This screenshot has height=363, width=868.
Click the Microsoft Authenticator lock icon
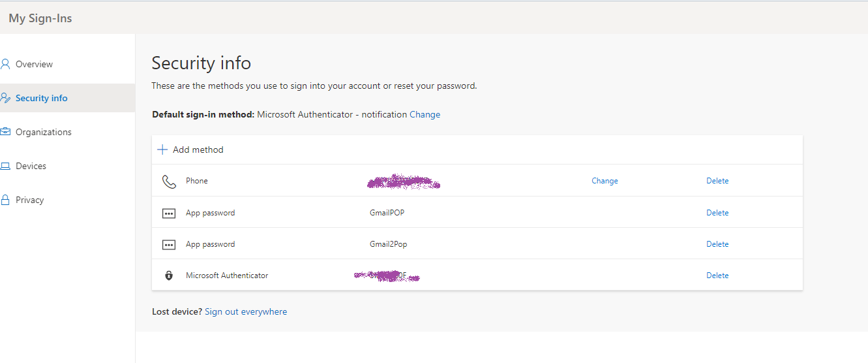(x=169, y=276)
